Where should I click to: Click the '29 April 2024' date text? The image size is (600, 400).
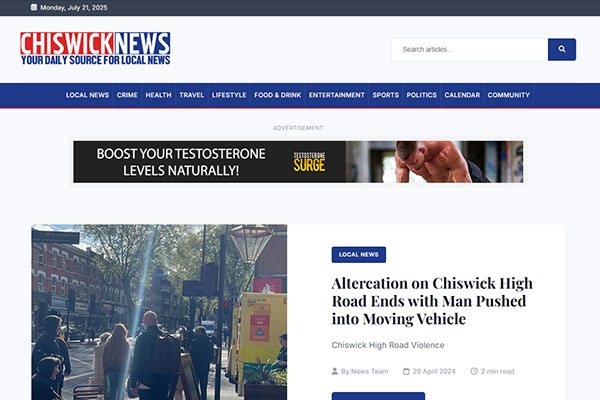point(434,371)
